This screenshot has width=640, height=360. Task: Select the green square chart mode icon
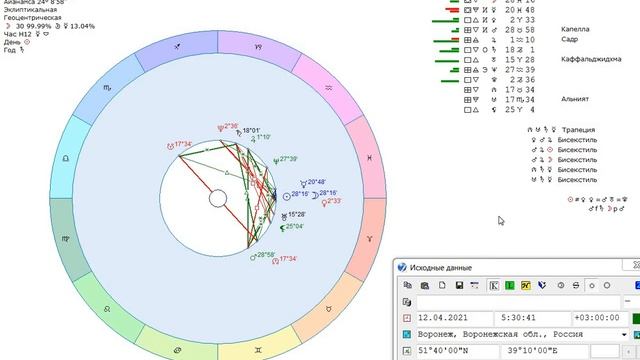click(x=509, y=285)
